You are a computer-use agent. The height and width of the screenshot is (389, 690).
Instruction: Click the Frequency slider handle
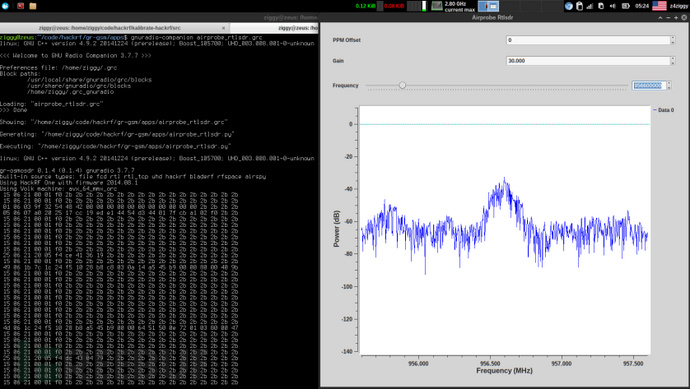[x=402, y=85]
